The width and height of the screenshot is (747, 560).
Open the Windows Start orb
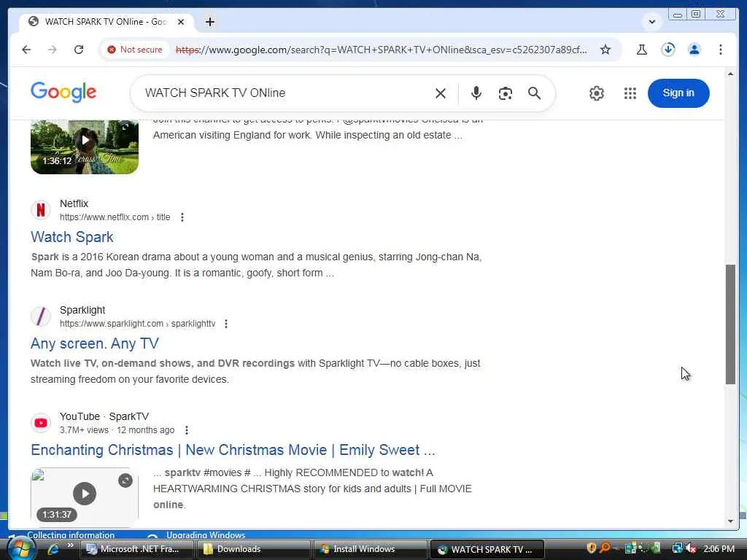coord(21,549)
